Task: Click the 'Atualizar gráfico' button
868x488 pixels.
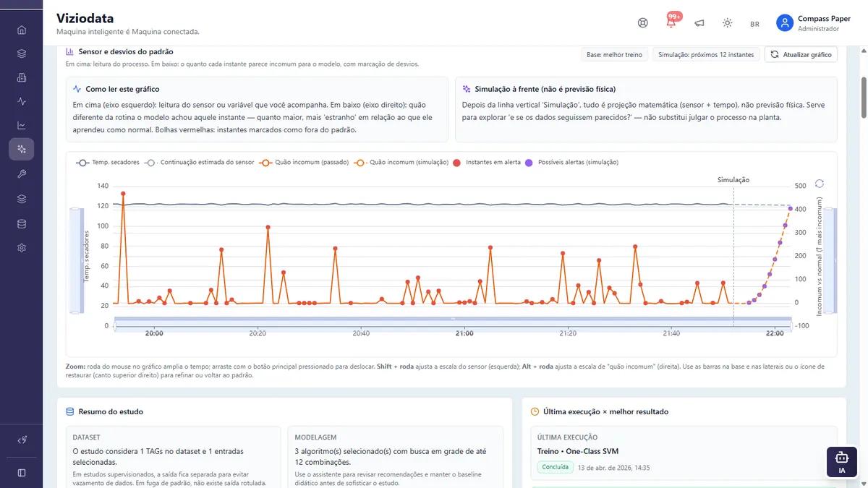Action: (x=801, y=54)
